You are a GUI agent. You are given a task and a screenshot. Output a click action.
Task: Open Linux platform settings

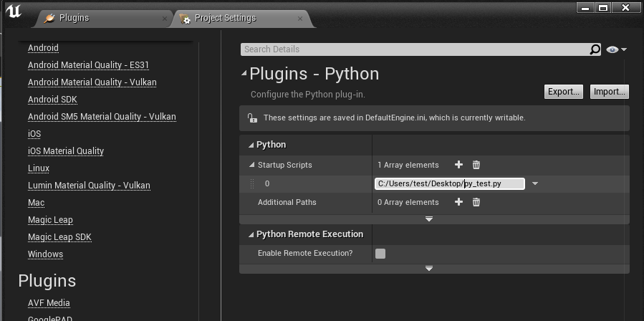click(x=39, y=168)
